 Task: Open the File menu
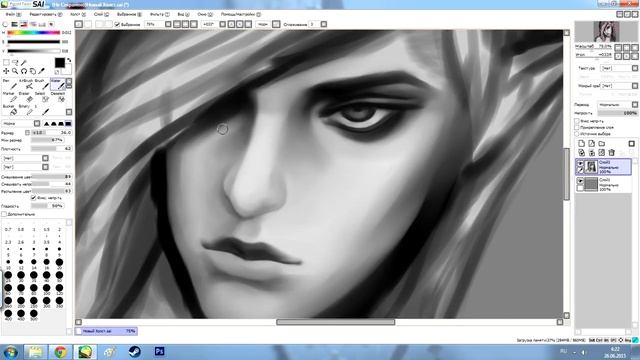click(12, 14)
